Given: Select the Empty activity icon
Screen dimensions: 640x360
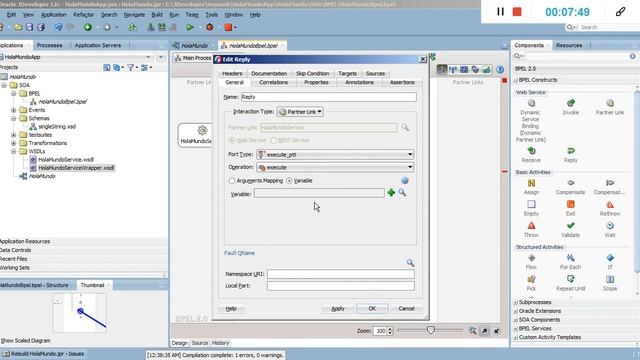Looking at the screenshot, I should [531, 204].
